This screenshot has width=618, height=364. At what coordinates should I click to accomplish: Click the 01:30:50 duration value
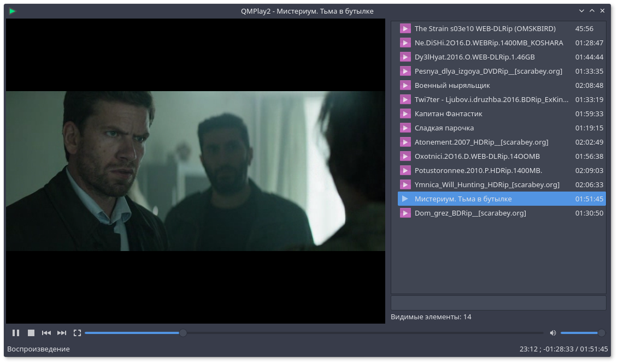pyautogui.click(x=589, y=213)
